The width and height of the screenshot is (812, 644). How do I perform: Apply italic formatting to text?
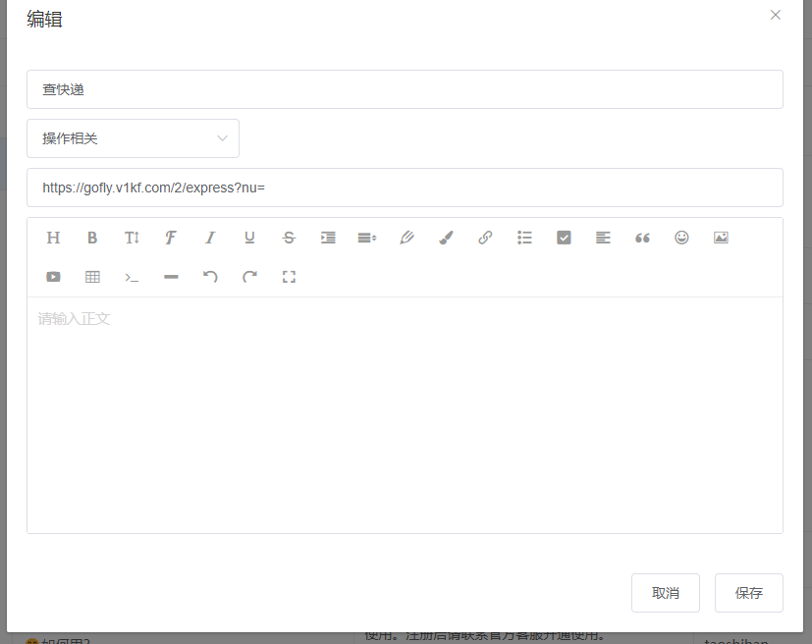210,238
